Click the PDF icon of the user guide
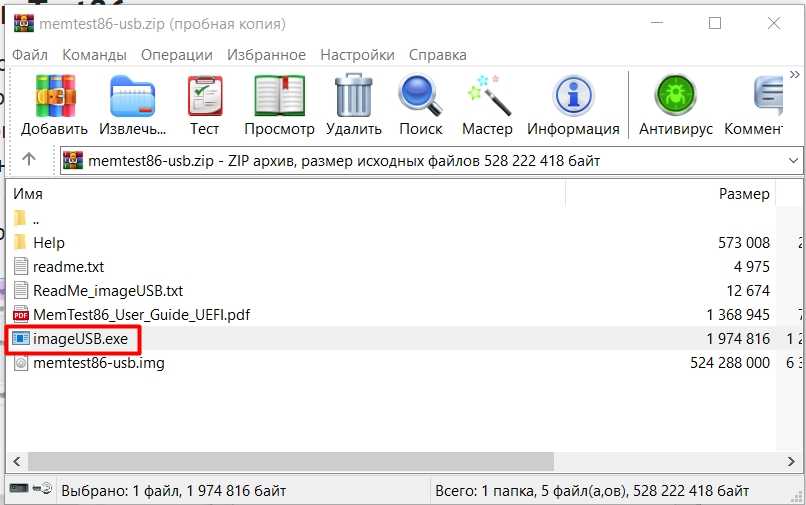This screenshot has height=505, width=806. [x=21, y=314]
